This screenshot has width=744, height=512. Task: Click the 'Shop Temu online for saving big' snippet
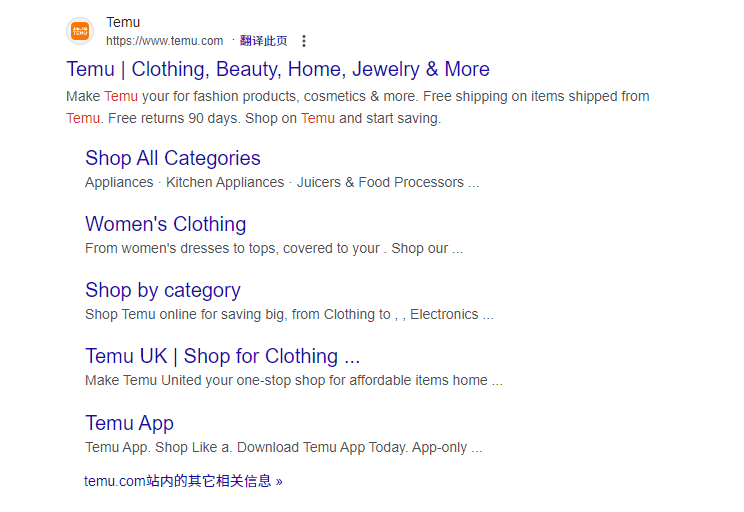[289, 314]
